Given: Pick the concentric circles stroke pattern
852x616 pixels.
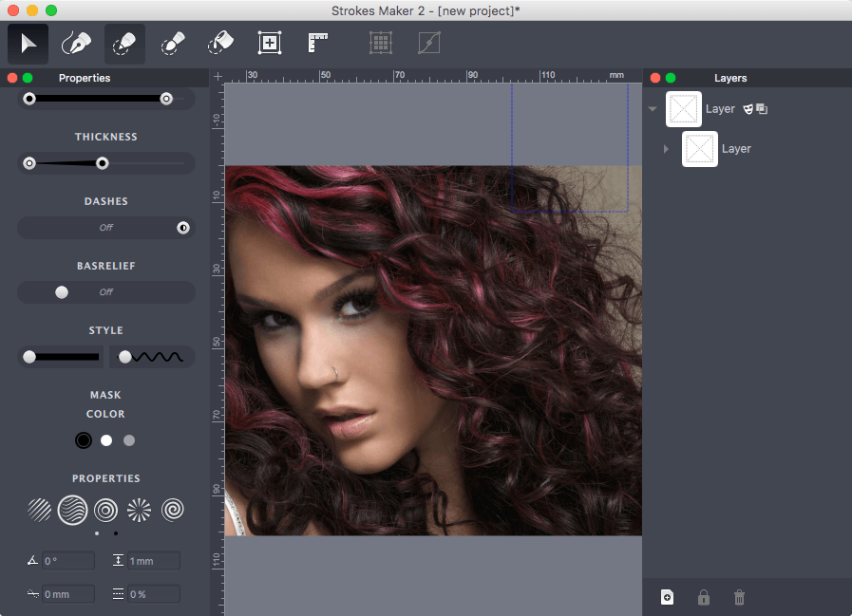Looking at the screenshot, I should (105, 511).
